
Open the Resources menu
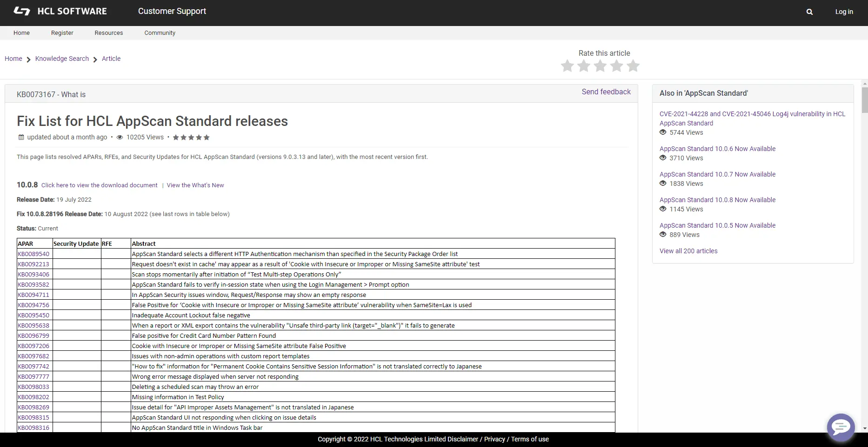[x=109, y=33]
